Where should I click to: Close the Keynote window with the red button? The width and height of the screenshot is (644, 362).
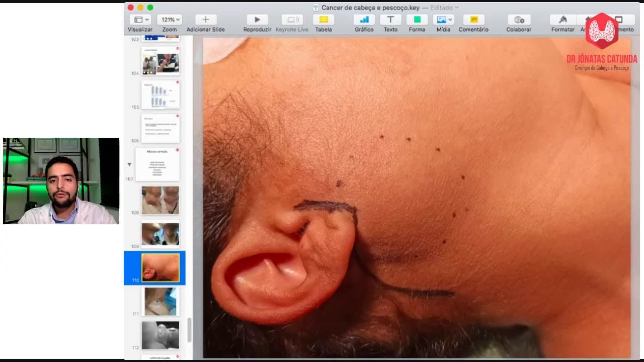coord(131,8)
